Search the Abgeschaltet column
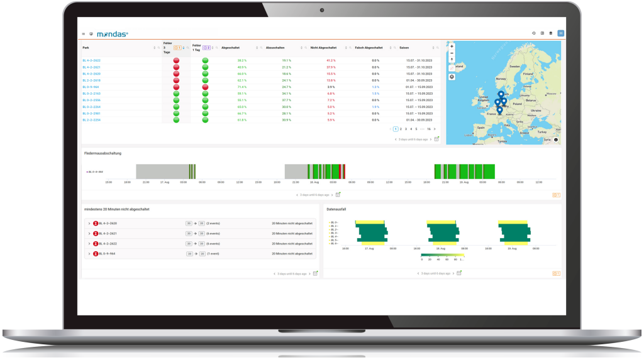The image size is (644, 360). 261,48
